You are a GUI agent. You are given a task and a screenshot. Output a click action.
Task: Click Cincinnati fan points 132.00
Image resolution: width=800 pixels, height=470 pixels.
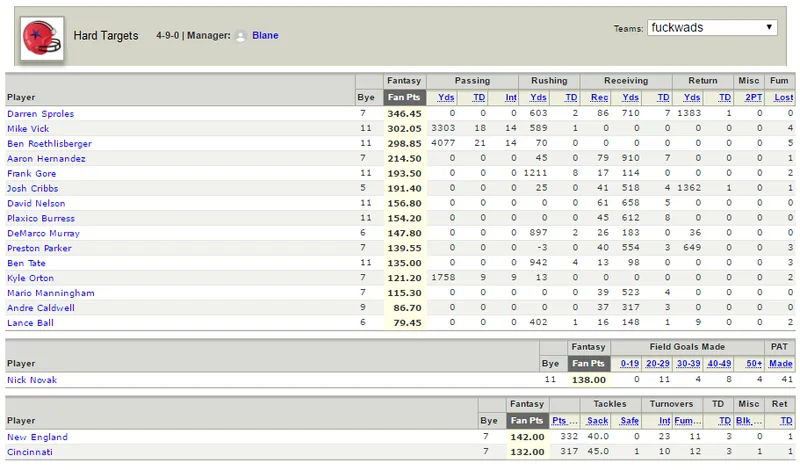coord(528,452)
